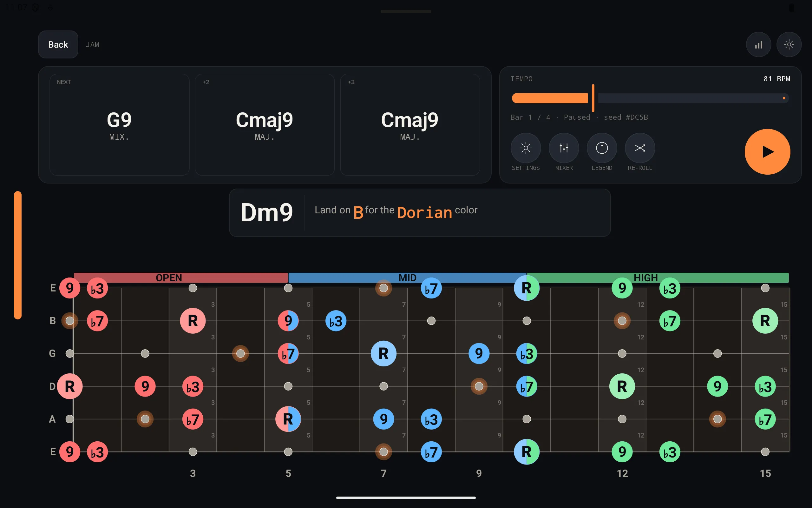
Task: Re-roll the chord progression
Action: pyautogui.click(x=640, y=148)
